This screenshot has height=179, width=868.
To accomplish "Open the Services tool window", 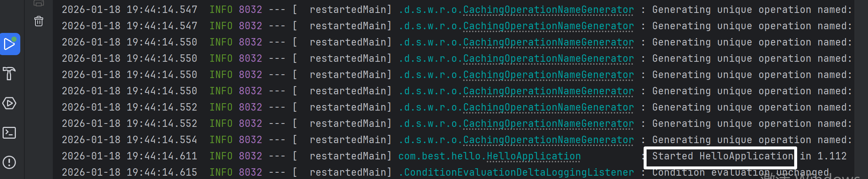I will tap(9, 103).
